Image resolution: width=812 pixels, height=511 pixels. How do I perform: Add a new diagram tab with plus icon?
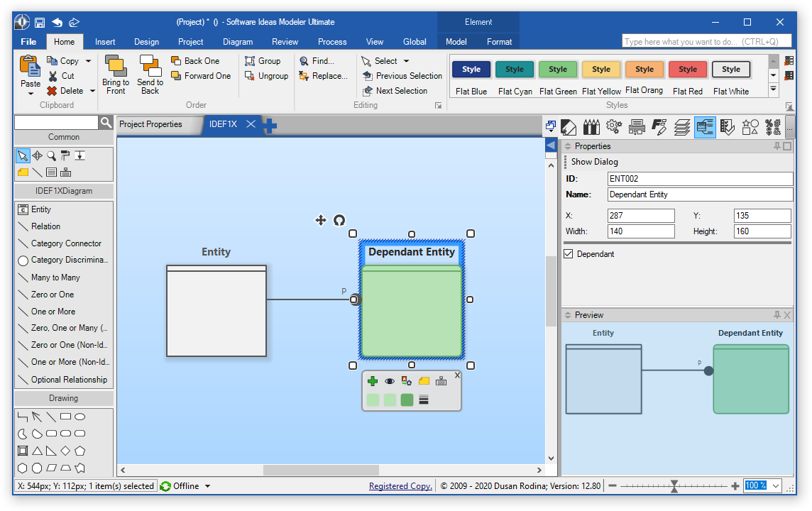point(270,126)
